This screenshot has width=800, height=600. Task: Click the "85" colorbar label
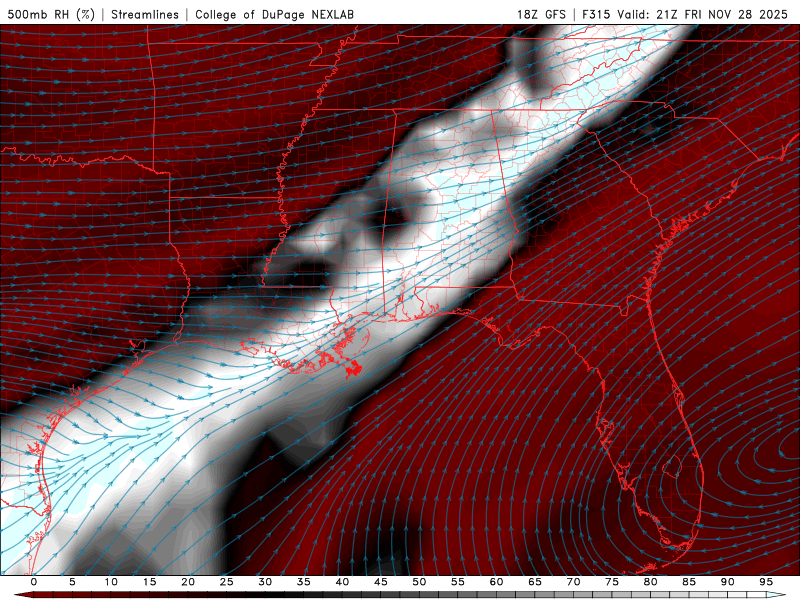point(689,582)
